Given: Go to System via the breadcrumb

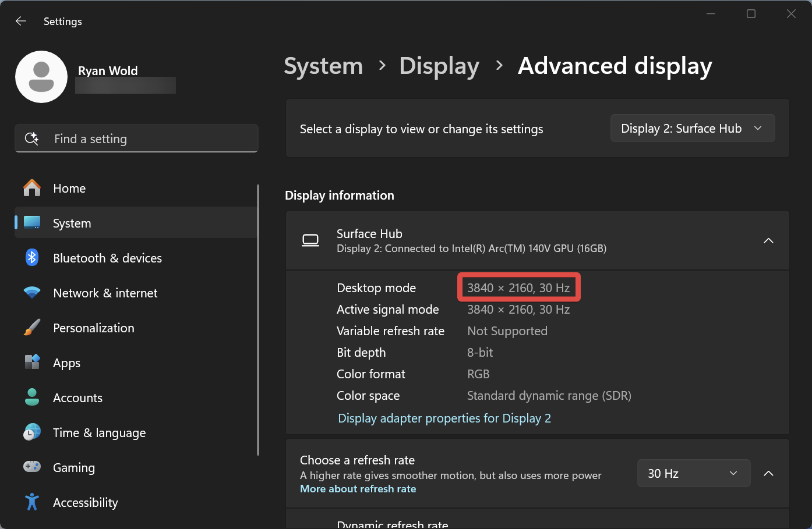Looking at the screenshot, I should 323,66.
